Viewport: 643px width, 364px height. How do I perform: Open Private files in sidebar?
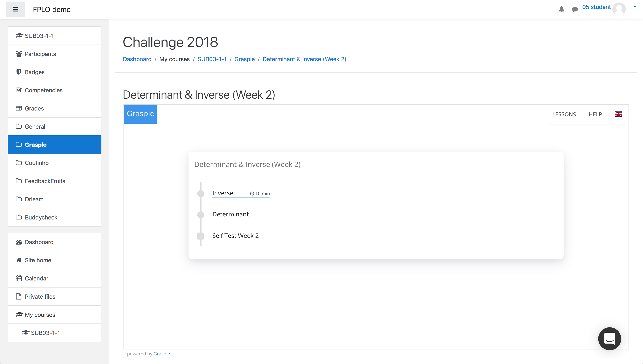tap(55, 297)
